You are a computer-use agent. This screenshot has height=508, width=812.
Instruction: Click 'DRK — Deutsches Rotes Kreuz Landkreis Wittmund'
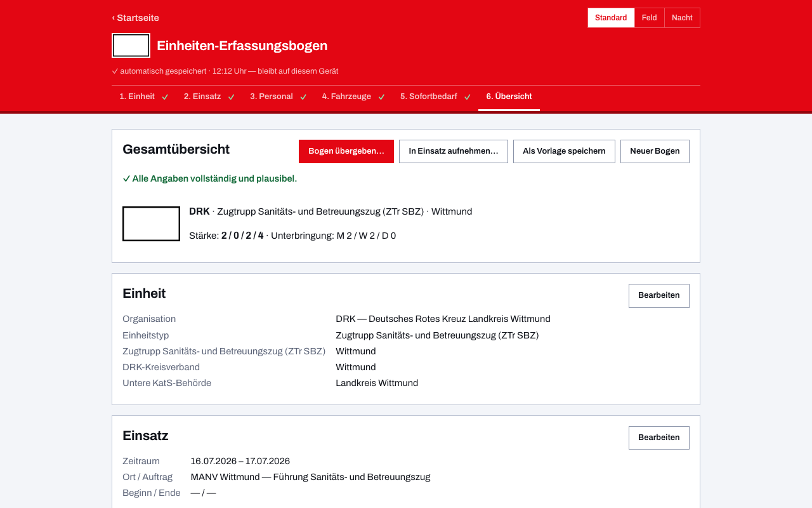tap(443, 319)
